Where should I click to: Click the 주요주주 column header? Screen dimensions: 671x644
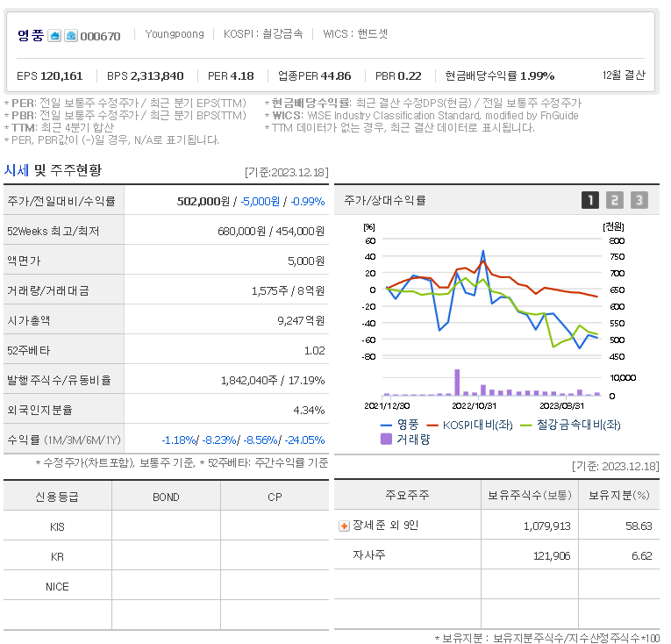tap(407, 496)
